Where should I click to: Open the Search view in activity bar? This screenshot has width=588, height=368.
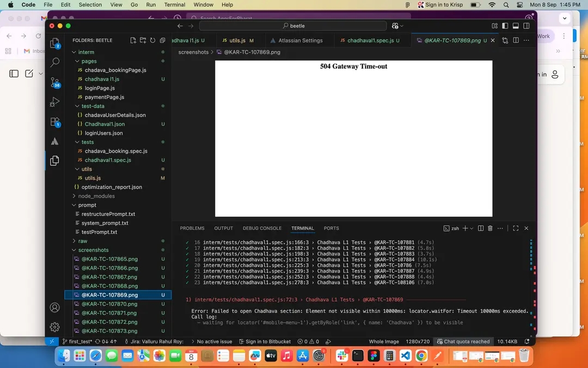click(54, 63)
